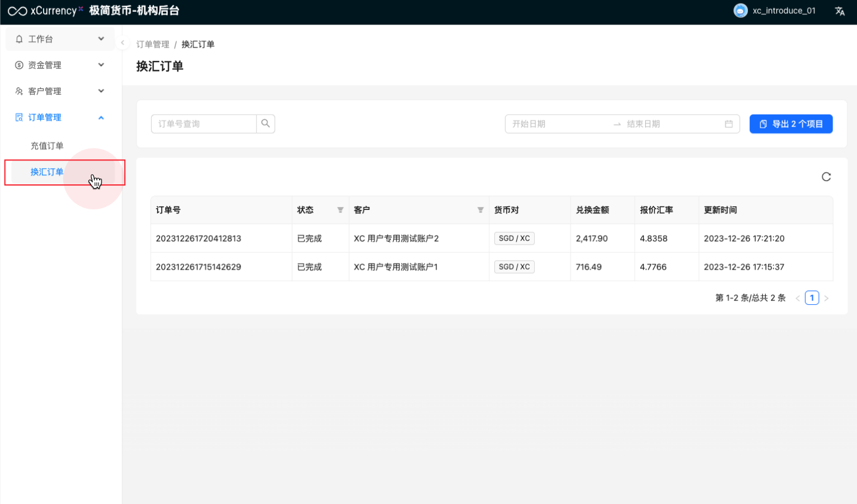Click the xc_introduce_01 user avatar
Screen dimensions: 857x504
point(740,11)
